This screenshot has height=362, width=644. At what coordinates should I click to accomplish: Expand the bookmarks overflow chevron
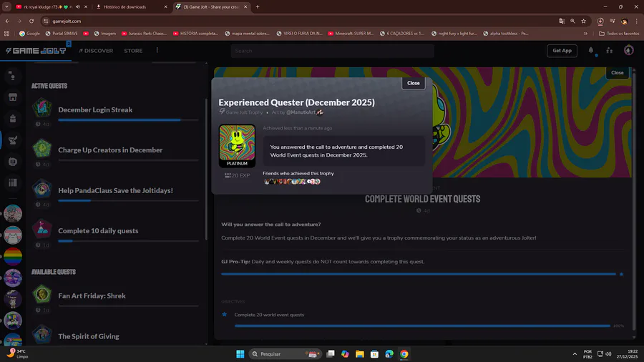585,34
